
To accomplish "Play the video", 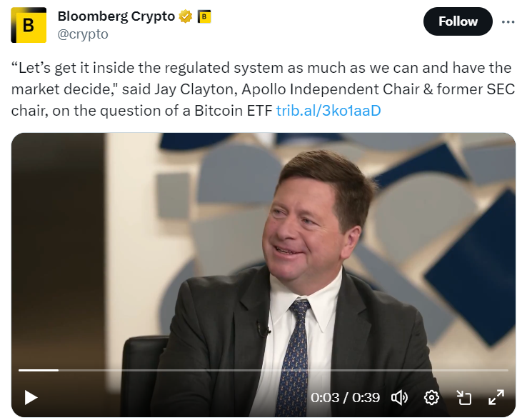I will 30,397.
